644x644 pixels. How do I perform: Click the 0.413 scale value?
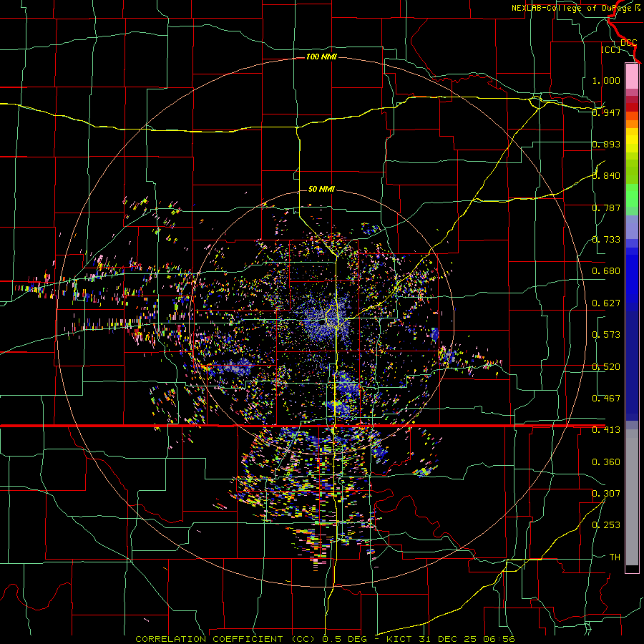click(606, 430)
